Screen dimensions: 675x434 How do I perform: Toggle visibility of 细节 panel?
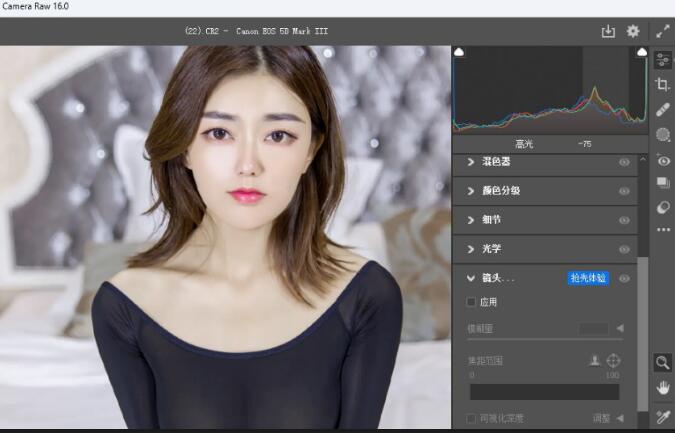tap(624, 220)
